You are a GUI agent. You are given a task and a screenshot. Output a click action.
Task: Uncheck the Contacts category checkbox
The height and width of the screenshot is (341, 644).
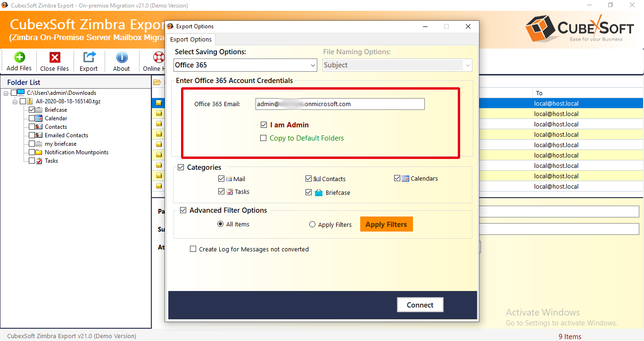[309, 179]
